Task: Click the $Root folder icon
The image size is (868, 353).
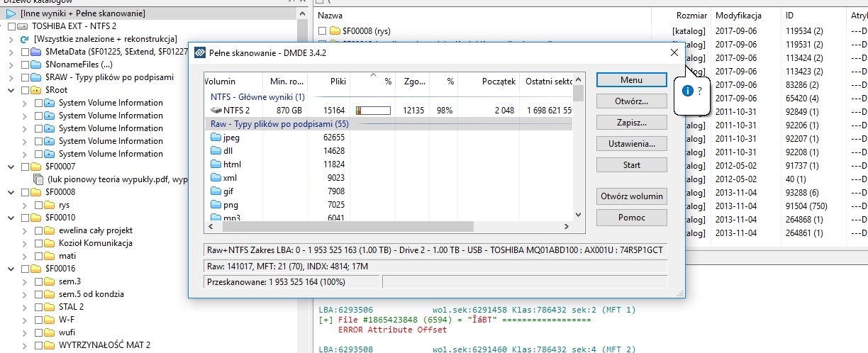Action: click(36, 90)
